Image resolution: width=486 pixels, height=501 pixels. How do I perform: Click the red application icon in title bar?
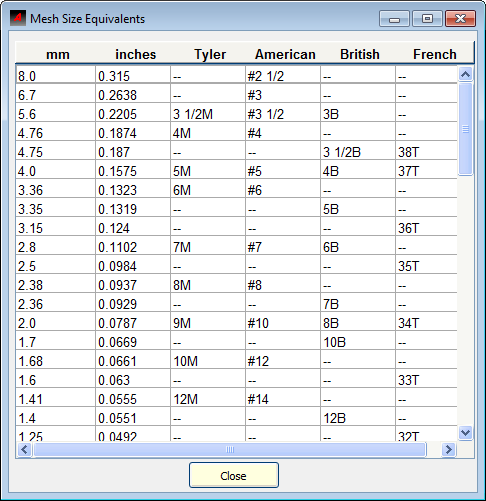pos(18,18)
